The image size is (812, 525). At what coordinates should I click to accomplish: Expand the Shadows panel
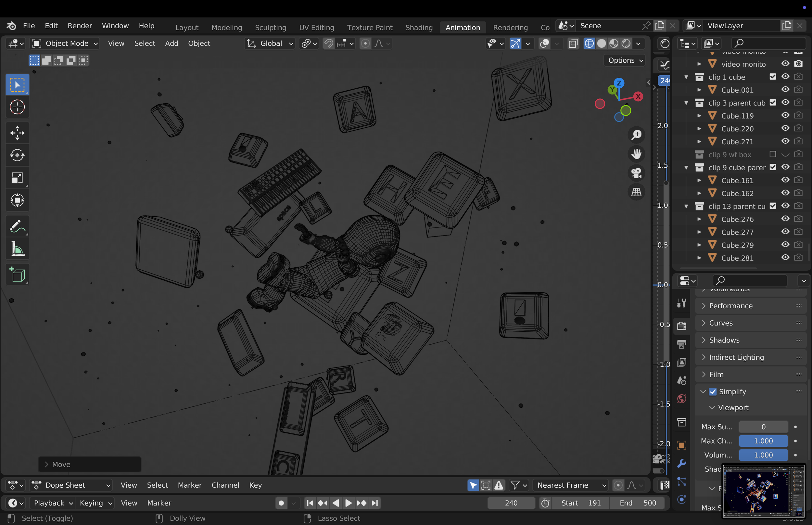724,340
